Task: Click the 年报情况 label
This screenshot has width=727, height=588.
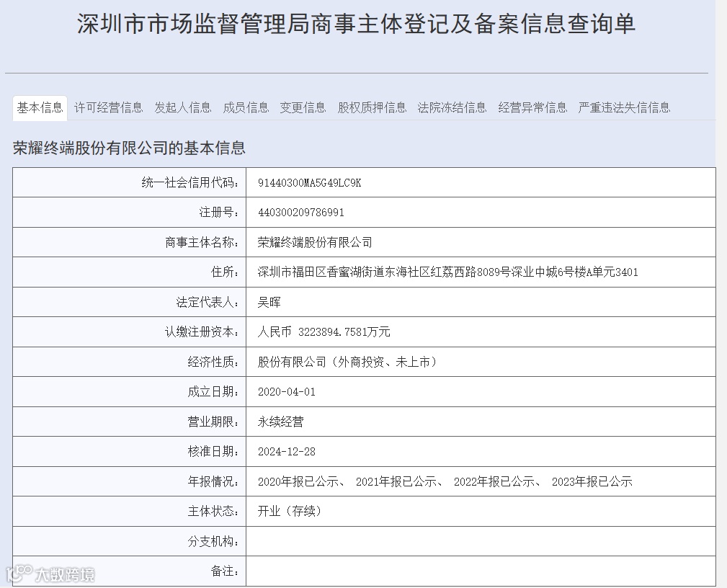Action: point(213,482)
